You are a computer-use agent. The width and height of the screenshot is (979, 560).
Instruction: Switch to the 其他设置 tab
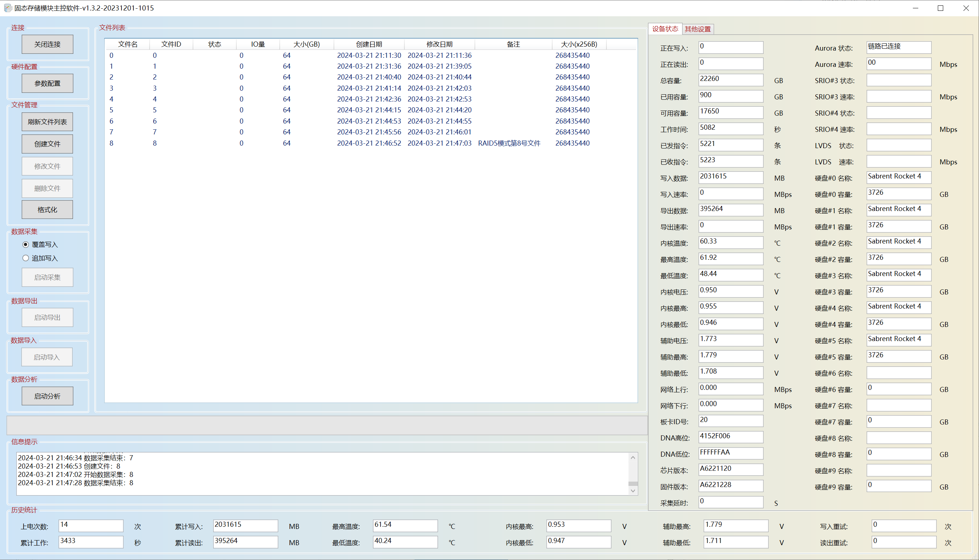pos(698,29)
